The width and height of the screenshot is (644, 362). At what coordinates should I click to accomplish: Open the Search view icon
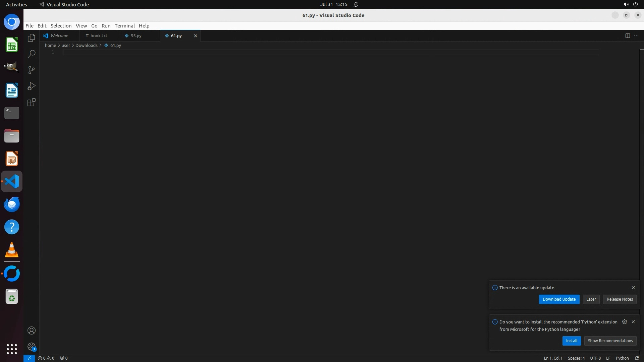tap(32, 54)
